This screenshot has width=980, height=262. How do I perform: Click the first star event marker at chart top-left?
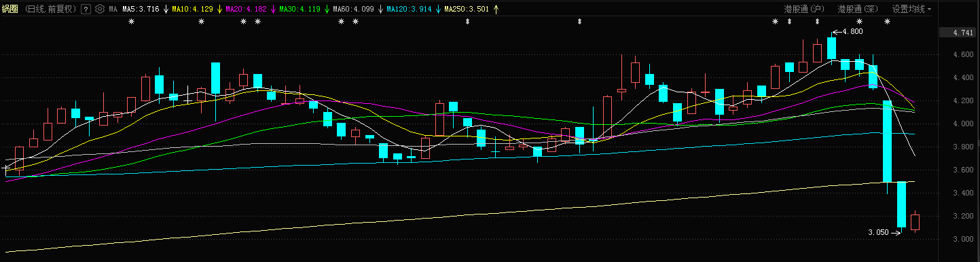[x=132, y=22]
